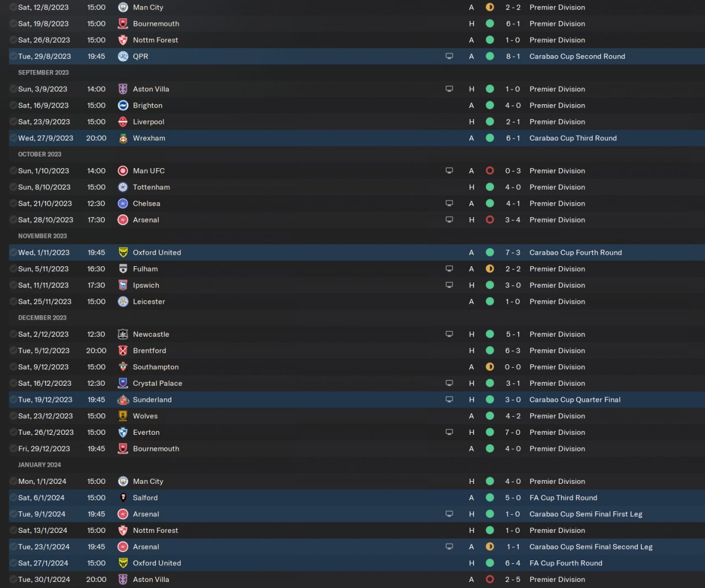Viewport: 705px width, 588px height.
Task: Toggle the checkmark beside Wed, 1/11/2023 fixture
Action: click(13, 252)
